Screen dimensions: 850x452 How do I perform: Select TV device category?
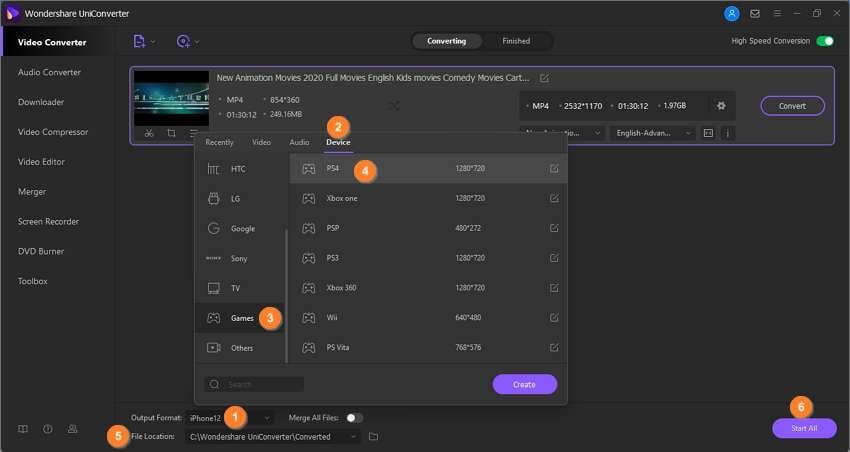tap(240, 288)
